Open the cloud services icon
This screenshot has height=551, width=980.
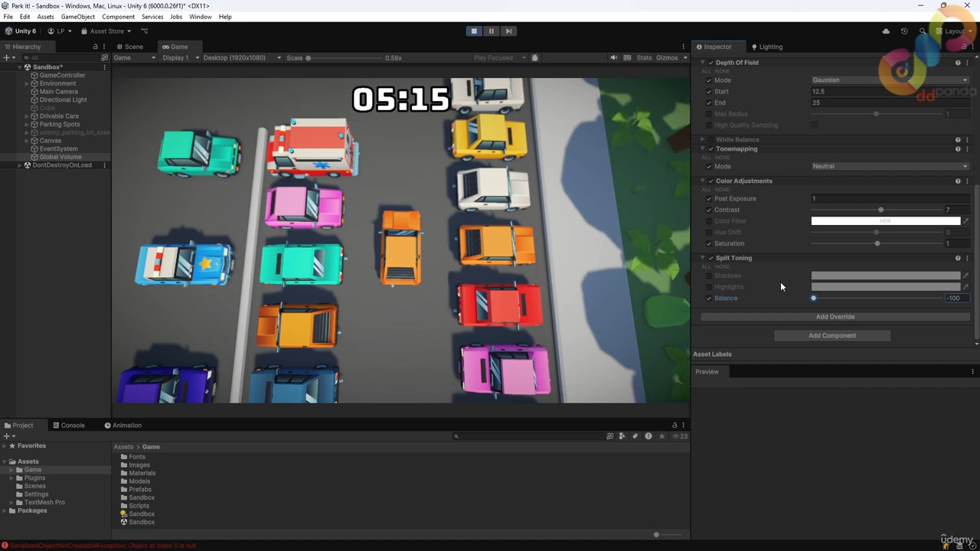[886, 31]
